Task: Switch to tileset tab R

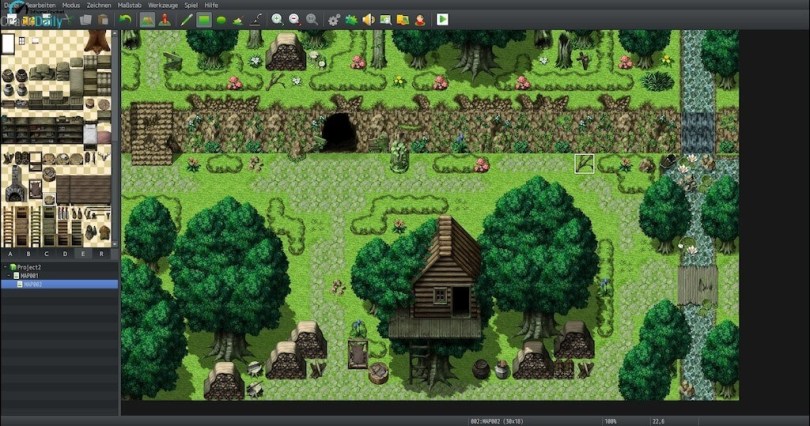Action: pos(101,254)
